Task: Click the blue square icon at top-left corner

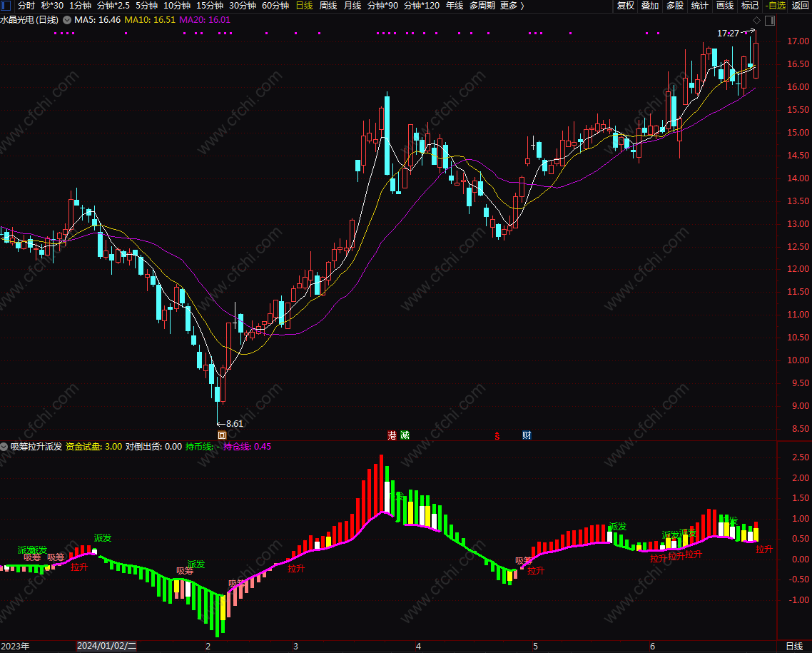Action: coord(6,6)
